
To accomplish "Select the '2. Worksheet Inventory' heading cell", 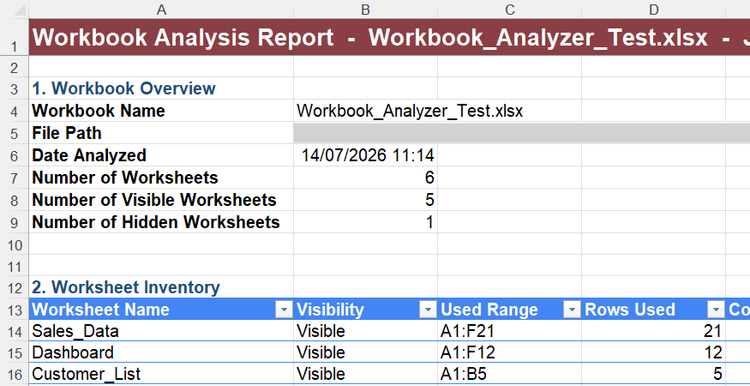I will [x=161, y=287].
